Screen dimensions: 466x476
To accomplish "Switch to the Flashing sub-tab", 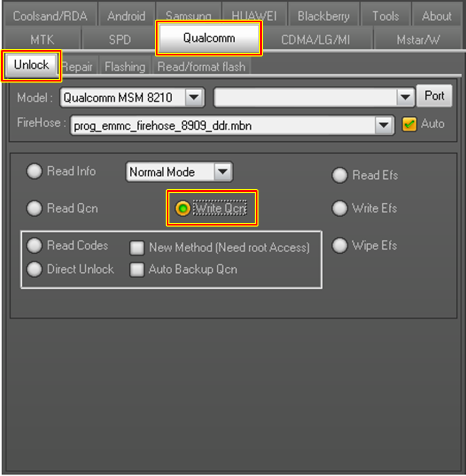I will [125, 66].
